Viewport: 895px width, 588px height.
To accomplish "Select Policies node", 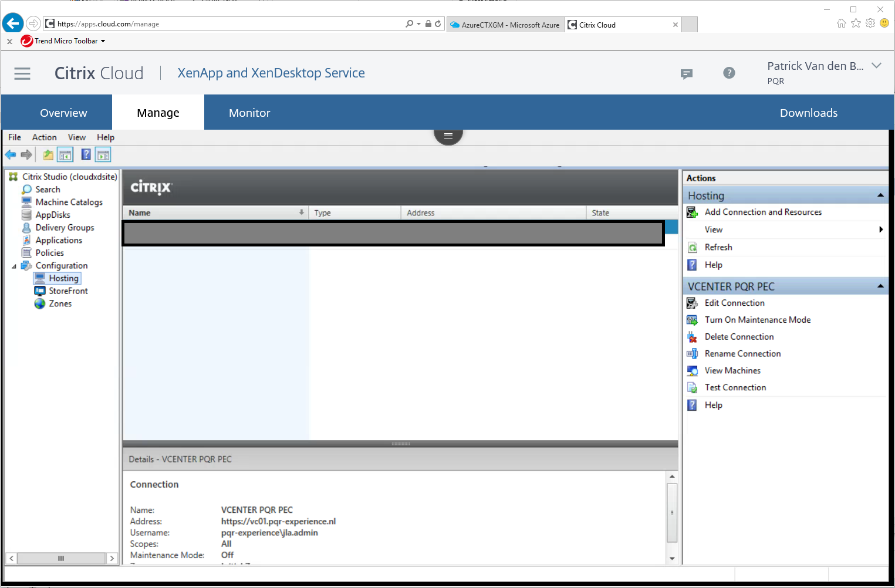I will [x=50, y=253].
